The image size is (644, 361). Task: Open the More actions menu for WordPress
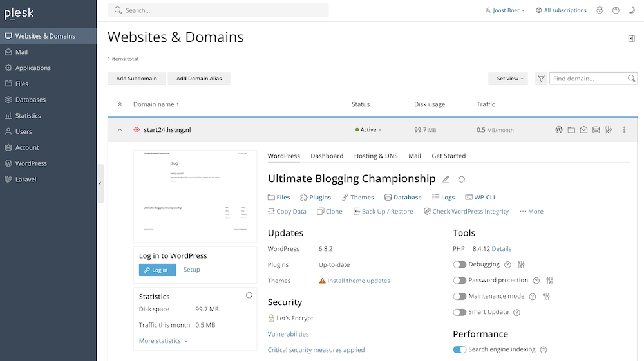531,211
